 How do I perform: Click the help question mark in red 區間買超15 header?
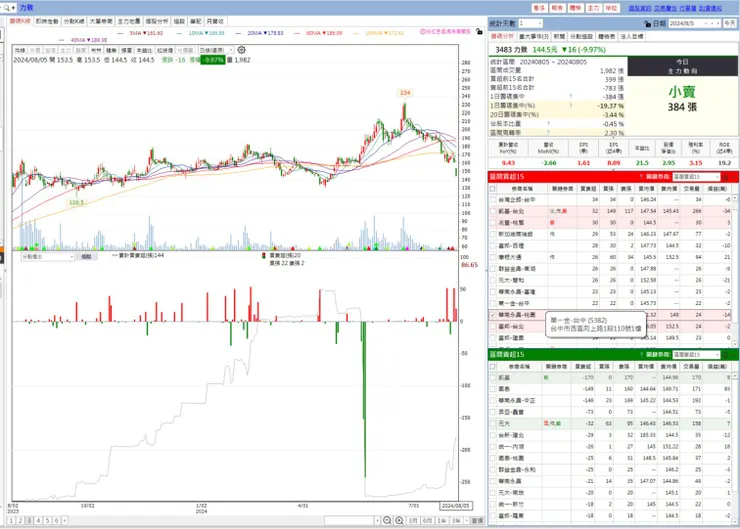coord(641,176)
